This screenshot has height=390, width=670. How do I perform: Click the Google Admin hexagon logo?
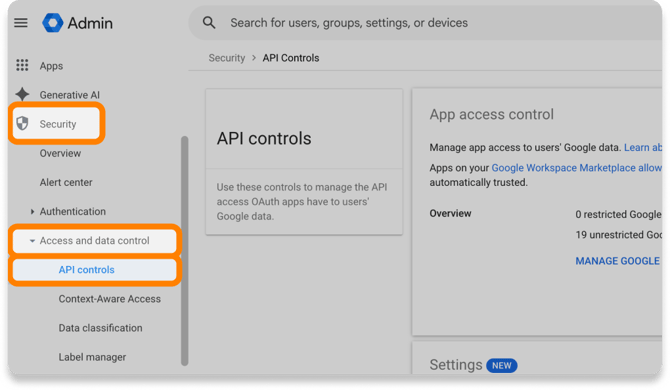53,23
